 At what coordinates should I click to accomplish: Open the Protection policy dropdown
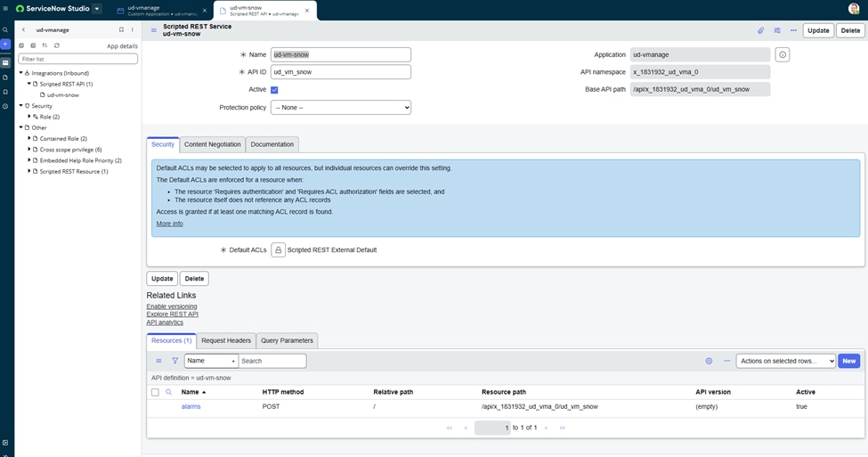[341, 108]
